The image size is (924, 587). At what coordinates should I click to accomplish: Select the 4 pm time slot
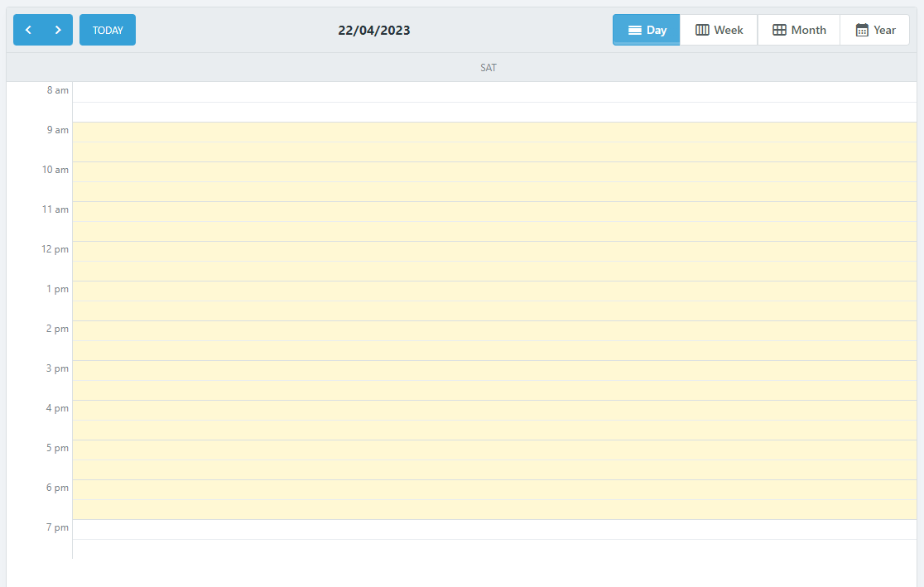(494, 410)
